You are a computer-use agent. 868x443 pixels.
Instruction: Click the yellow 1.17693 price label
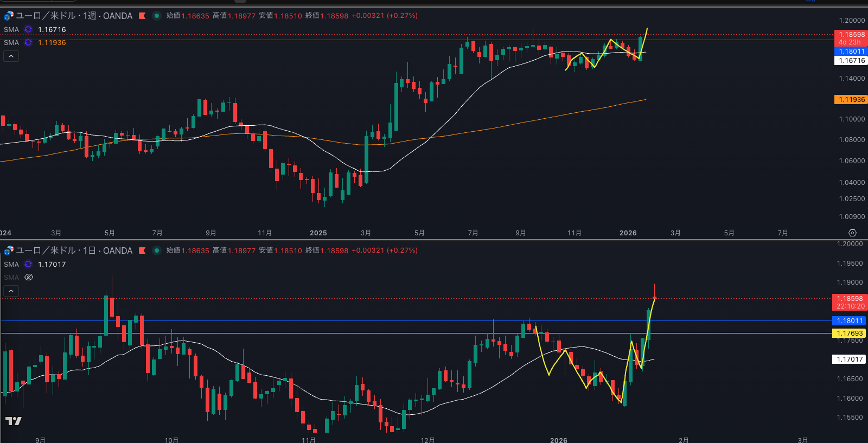click(x=850, y=333)
